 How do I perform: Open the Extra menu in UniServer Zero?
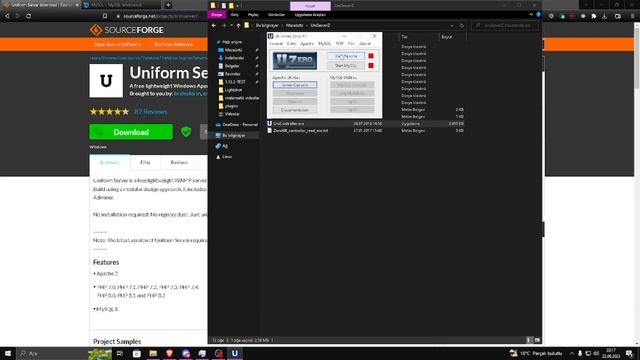[x=291, y=43]
